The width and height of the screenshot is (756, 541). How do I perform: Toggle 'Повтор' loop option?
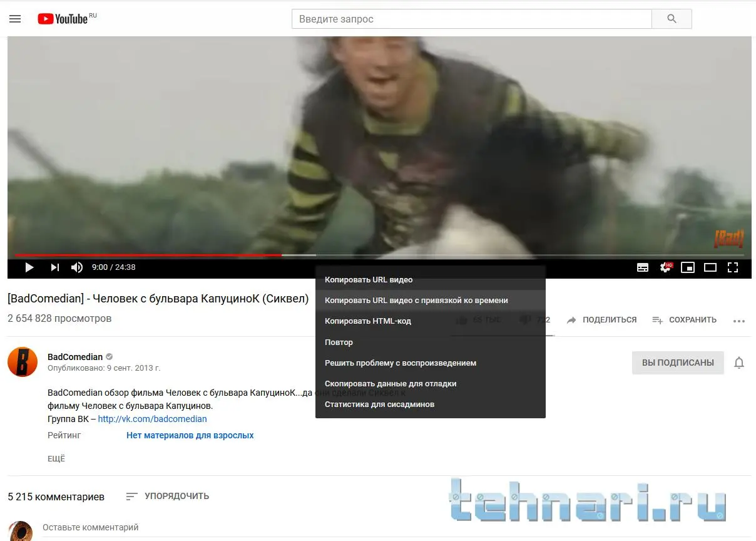click(x=431, y=343)
